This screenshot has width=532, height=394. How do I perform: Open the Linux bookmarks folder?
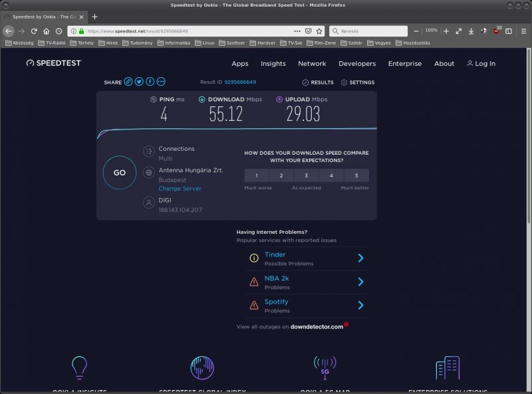[x=205, y=43]
